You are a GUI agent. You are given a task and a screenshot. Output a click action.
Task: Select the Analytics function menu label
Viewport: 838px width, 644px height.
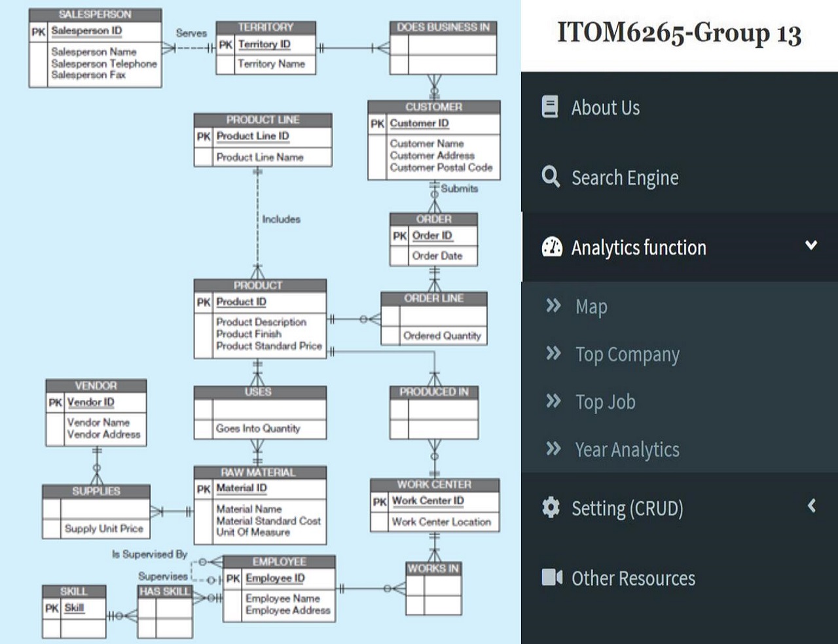[638, 248]
